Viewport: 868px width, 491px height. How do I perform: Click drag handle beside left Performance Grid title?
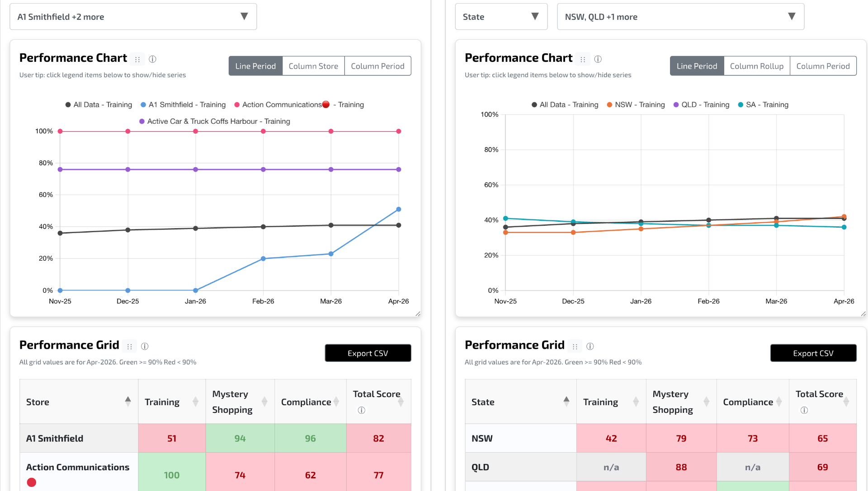tap(130, 346)
